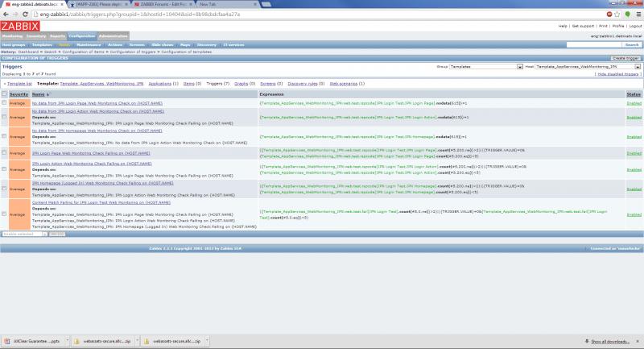Image resolution: width=644 pixels, height=349 pixels.
Task: Open the Graphs link in template bar
Action: 241,84
